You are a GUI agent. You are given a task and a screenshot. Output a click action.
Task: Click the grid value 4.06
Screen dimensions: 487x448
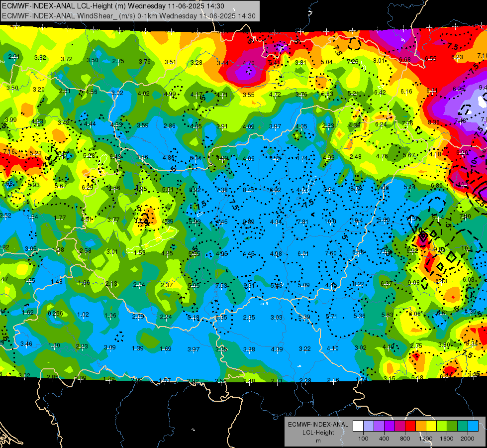click(x=248, y=159)
